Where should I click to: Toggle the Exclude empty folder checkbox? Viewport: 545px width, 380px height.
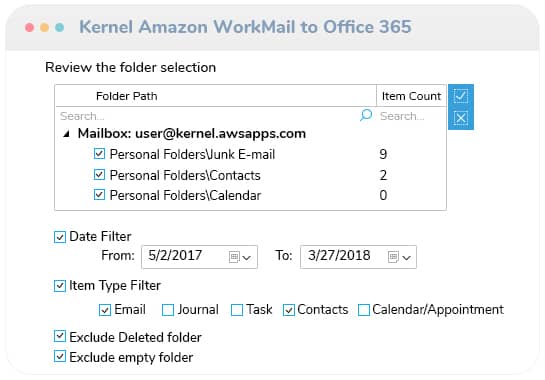pos(60,356)
